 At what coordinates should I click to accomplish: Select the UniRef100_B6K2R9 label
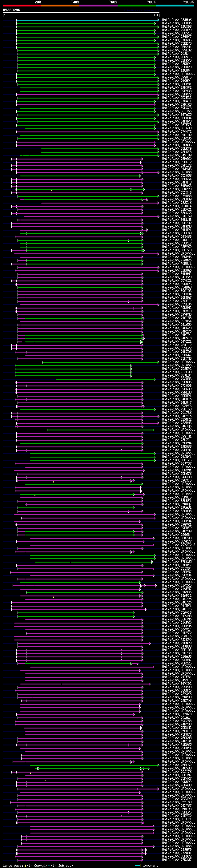tap(176, 189)
